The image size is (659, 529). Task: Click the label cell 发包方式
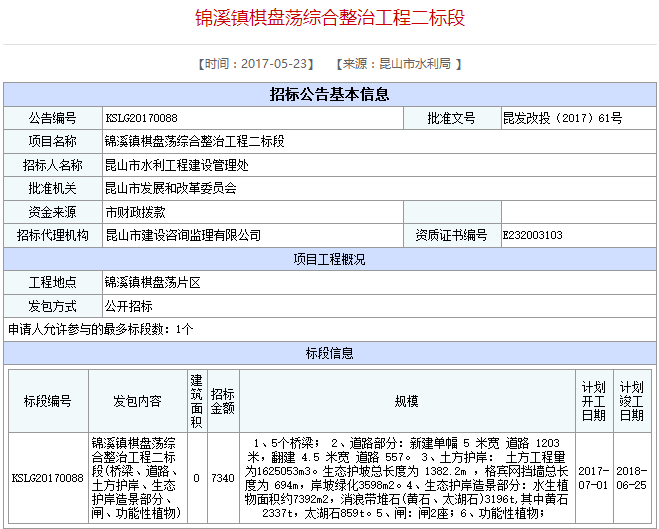pos(53,306)
